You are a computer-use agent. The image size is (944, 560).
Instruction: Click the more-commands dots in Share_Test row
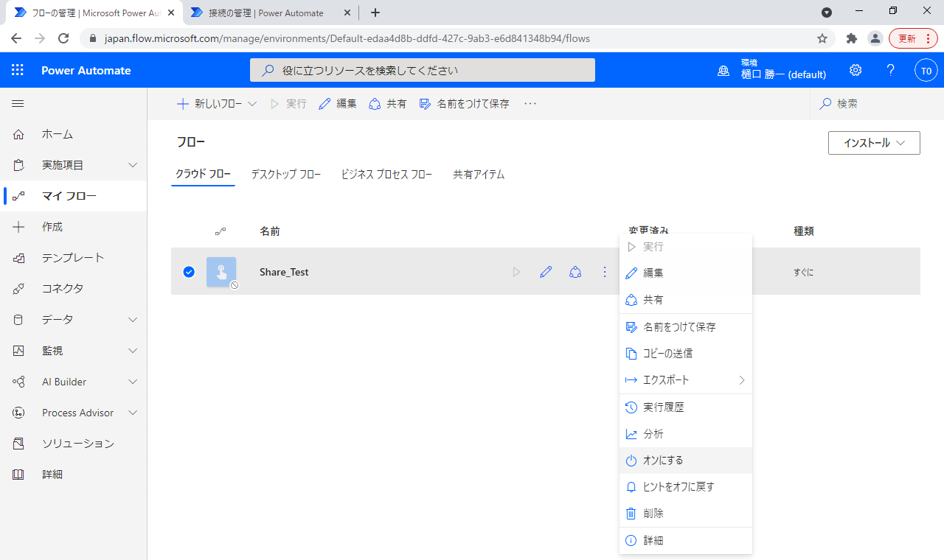[605, 272]
